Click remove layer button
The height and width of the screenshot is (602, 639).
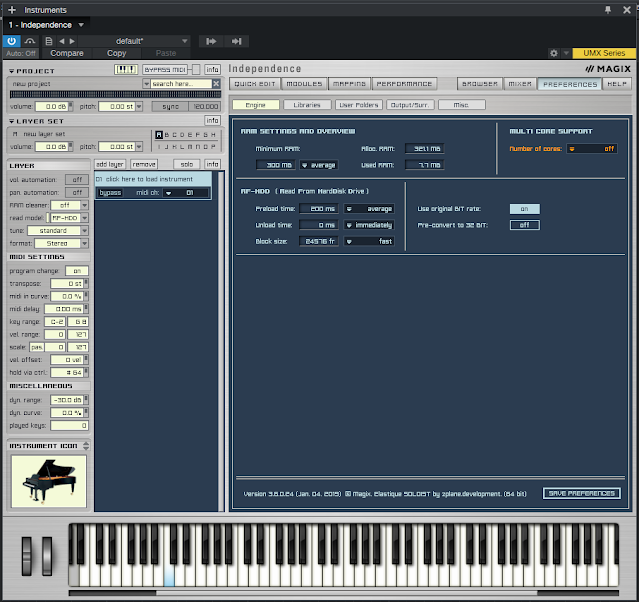(x=144, y=164)
